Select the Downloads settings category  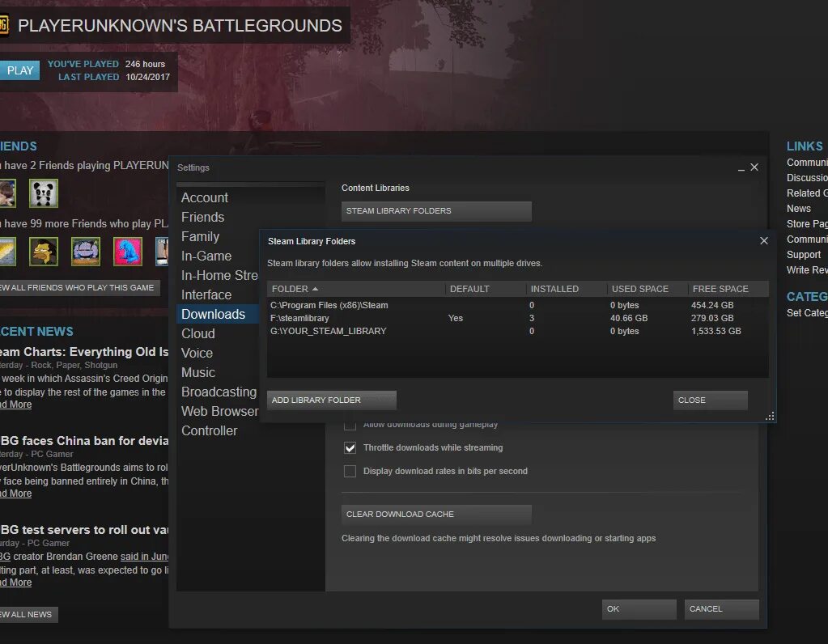click(x=218, y=314)
